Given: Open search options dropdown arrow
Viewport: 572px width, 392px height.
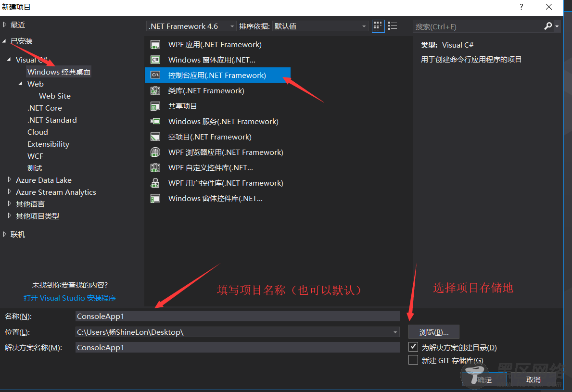Looking at the screenshot, I should (x=557, y=26).
